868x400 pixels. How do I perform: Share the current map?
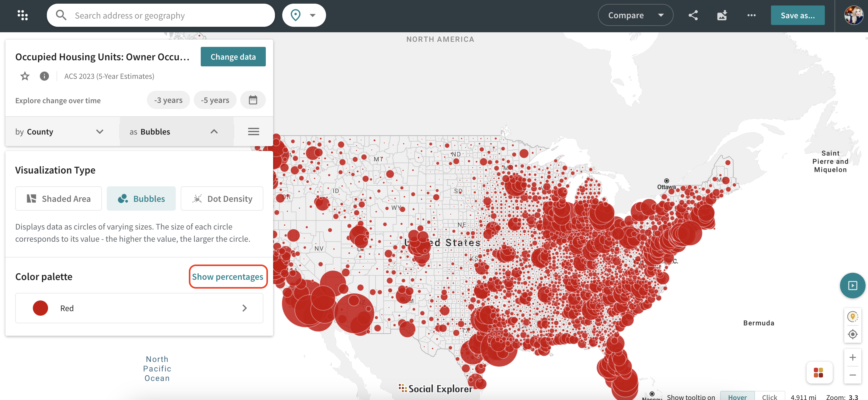pyautogui.click(x=693, y=15)
